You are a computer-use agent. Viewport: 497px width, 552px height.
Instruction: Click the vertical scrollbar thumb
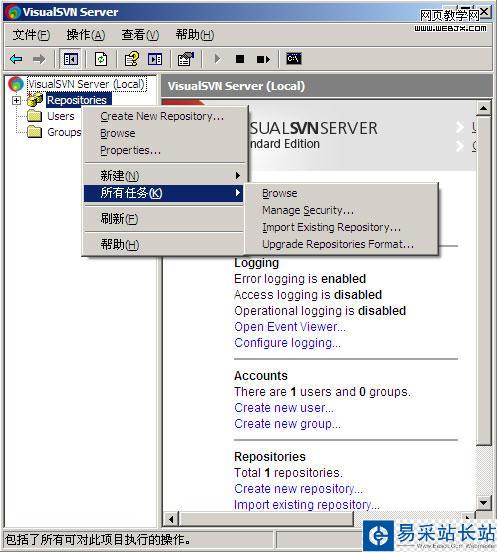click(484, 282)
